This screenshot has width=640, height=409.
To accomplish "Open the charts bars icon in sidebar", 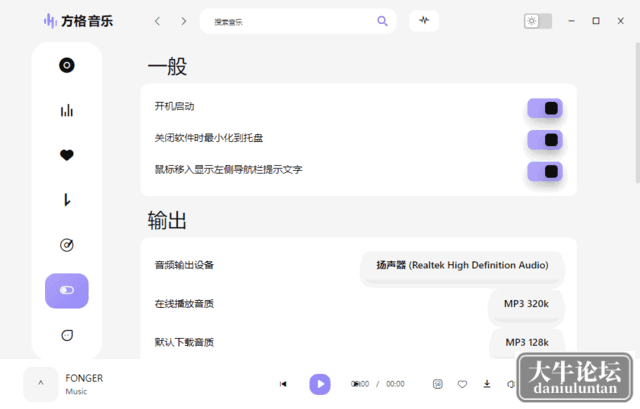I will pos(67,110).
